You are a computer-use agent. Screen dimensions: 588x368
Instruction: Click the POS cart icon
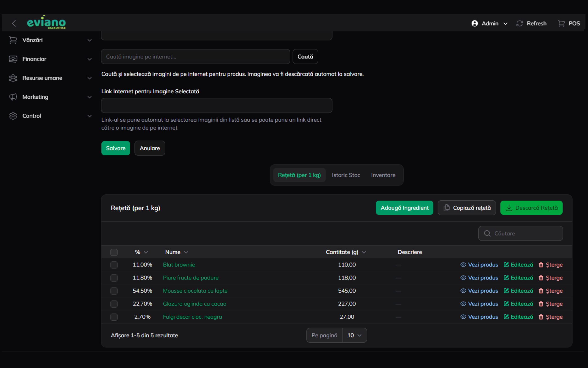point(561,23)
